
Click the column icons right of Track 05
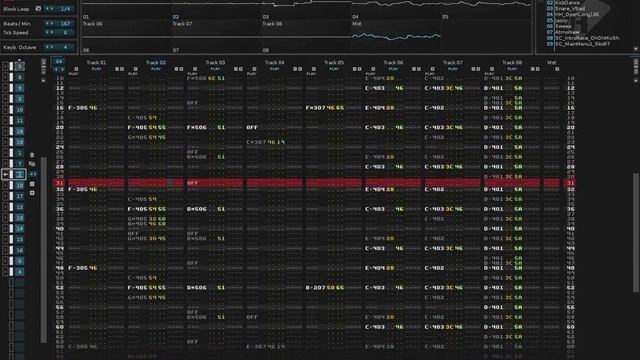tap(357, 69)
